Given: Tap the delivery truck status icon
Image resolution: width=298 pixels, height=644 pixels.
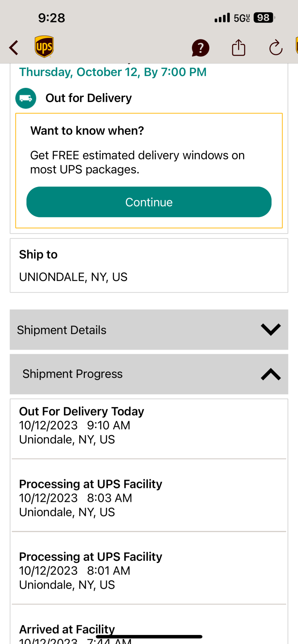Looking at the screenshot, I should coord(26,98).
